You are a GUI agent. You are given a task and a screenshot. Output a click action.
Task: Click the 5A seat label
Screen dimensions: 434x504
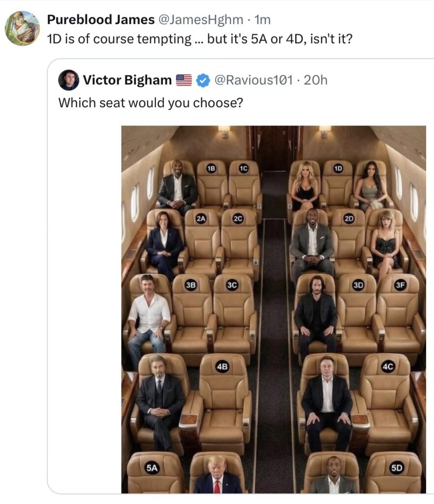coord(152,468)
